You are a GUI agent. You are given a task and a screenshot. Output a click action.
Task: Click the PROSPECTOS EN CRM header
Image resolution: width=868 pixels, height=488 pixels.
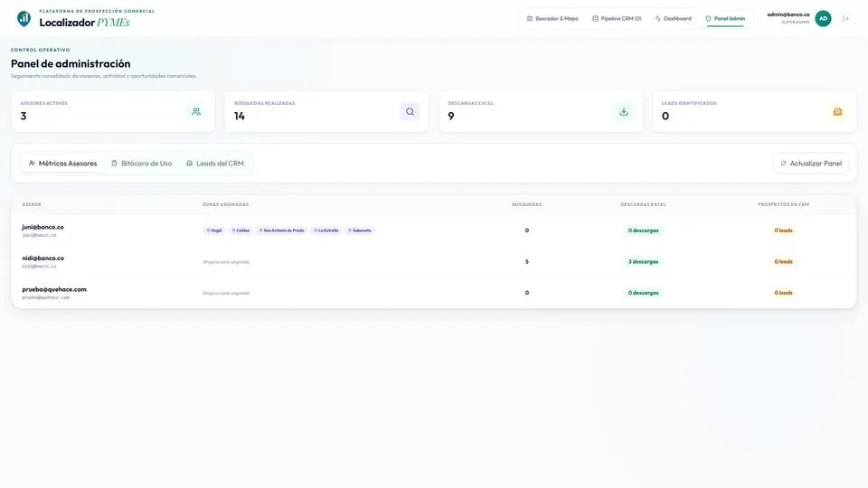[x=783, y=204]
